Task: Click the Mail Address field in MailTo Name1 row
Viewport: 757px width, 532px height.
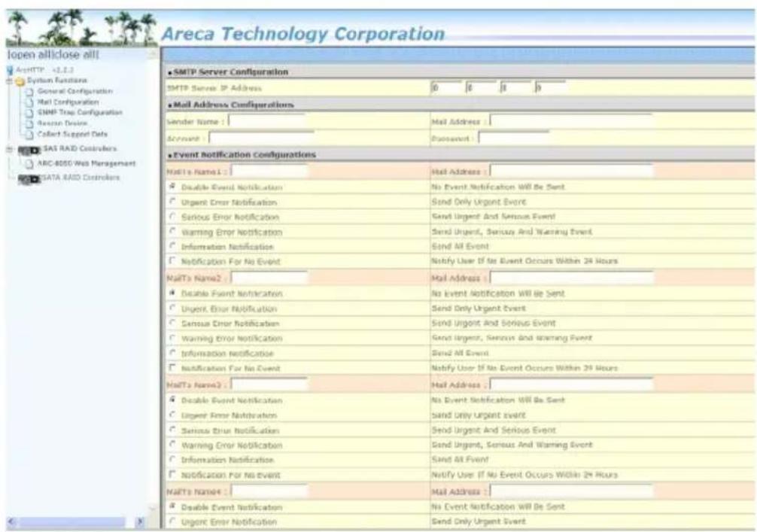Action: [572, 171]
